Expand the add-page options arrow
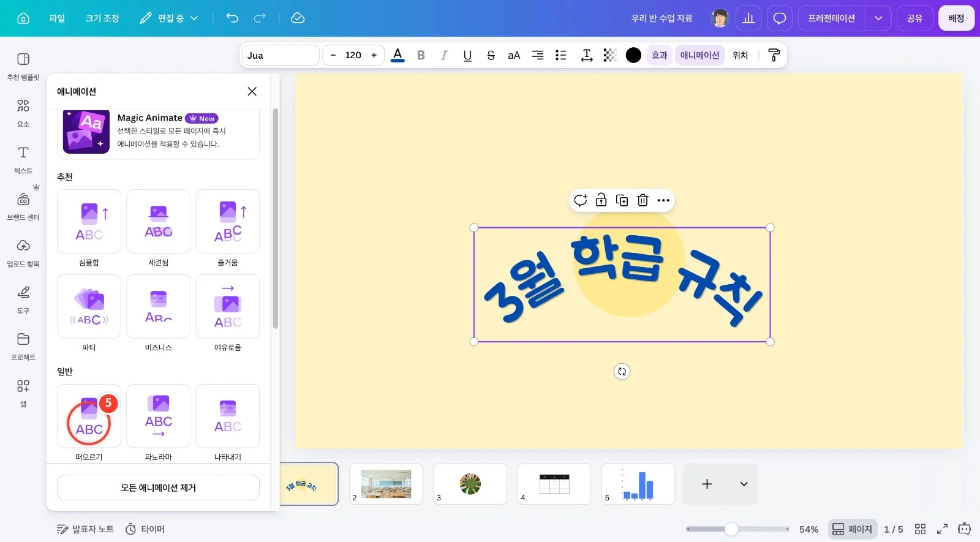The height and width of the screenshot is (542, 980). click(744, 484)
